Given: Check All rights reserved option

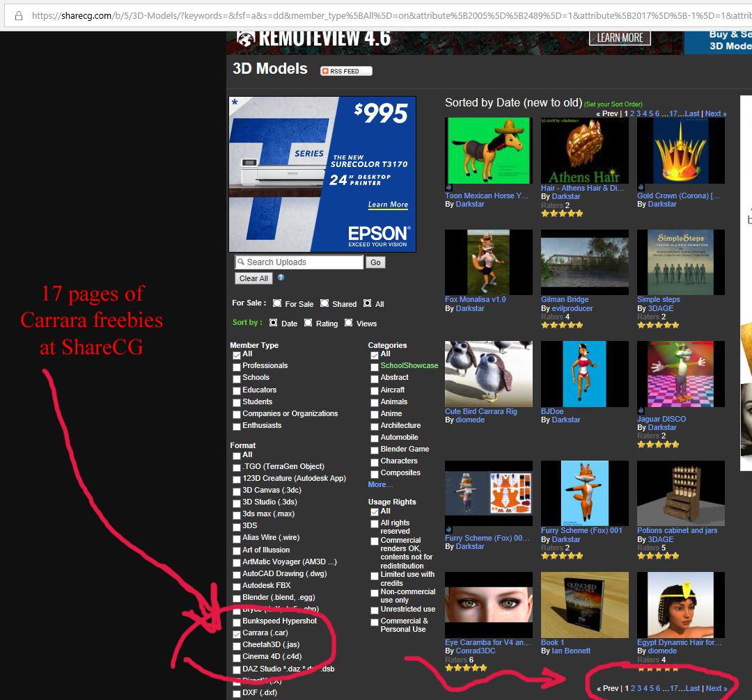Looking at the screenshot, I should [x=375, y=524].
